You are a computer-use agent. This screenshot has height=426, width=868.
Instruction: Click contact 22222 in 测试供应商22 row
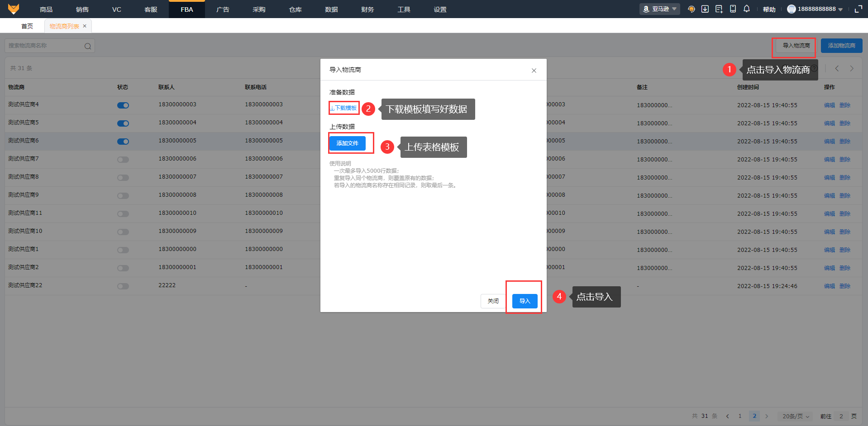tap(167, 285)
